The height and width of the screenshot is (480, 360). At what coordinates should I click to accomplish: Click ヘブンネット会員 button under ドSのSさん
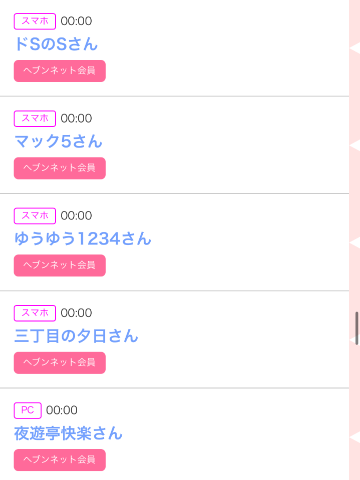60,71
